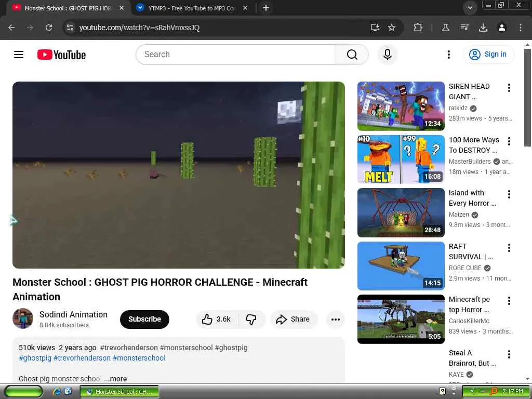Open the YouTube hamburger guide menu

pos(19,54)
